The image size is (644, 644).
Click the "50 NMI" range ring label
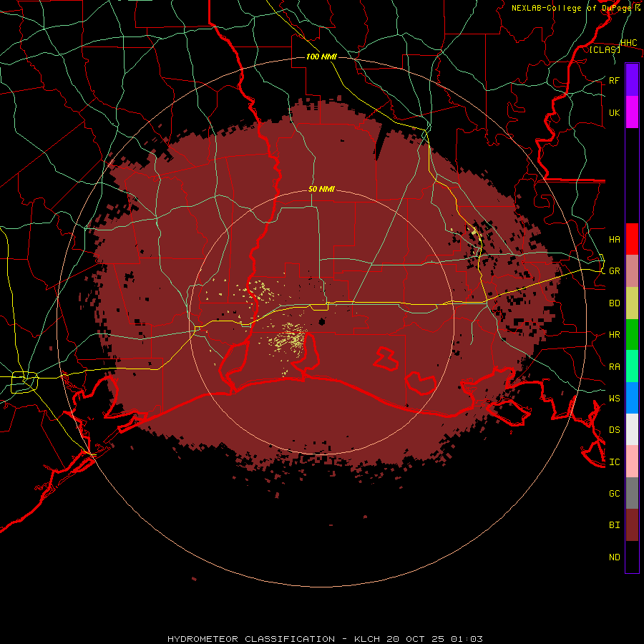point(321,190)
